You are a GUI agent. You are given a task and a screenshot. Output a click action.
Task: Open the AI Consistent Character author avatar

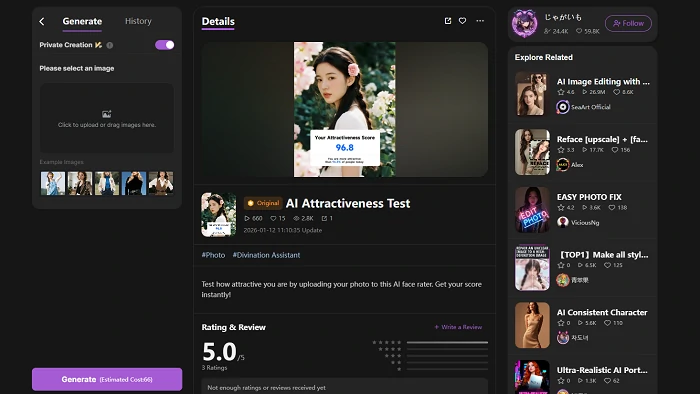tap(562, 338)
